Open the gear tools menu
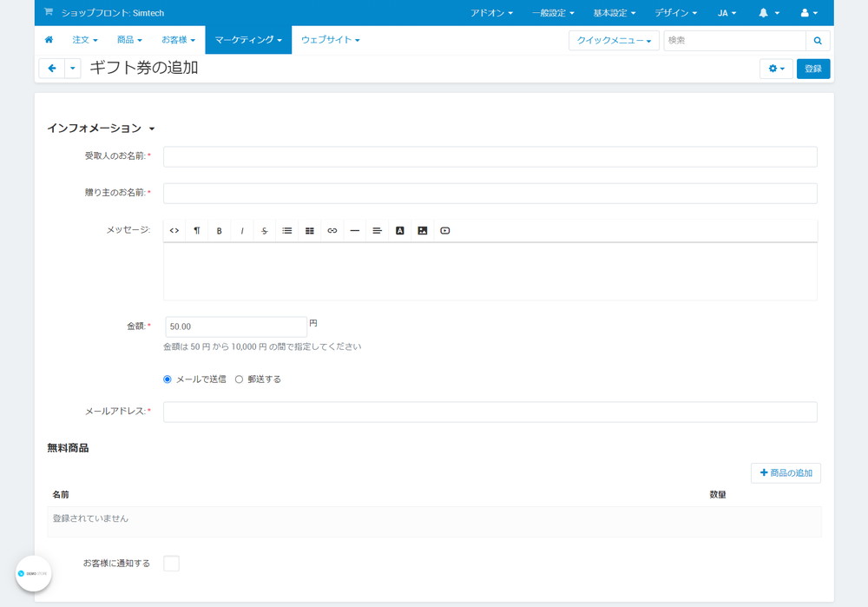The width and height of the screenshot is (868, 607). (776, 69)
